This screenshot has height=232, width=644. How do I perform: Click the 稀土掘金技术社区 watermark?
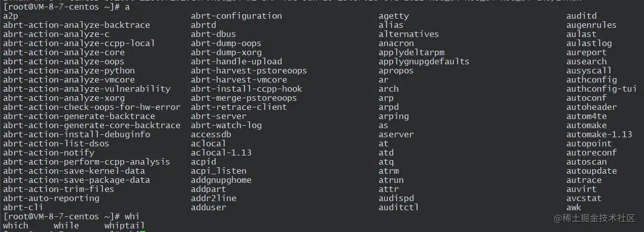point(594,218)
